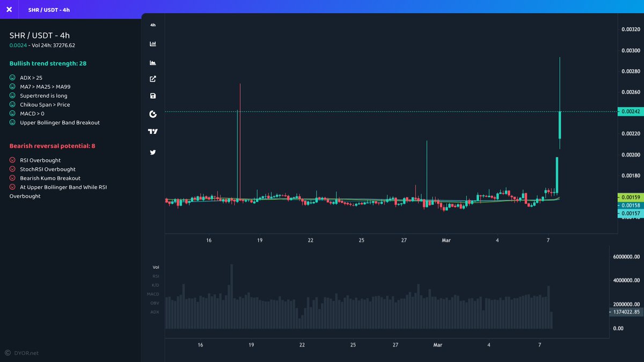Click sad face next to StochRSI Overbought
The height and width of the screenshot is (362, 644).
12,169
